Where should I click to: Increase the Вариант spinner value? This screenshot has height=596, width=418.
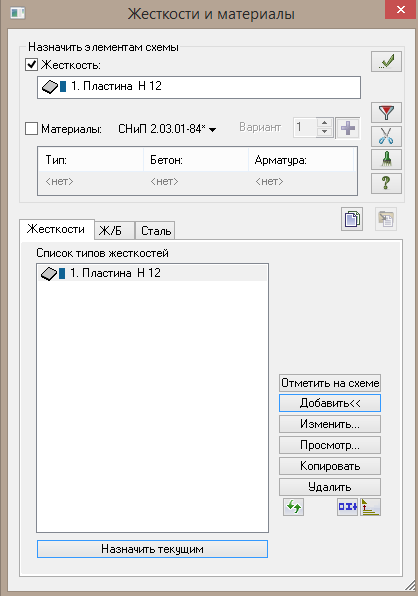coord(324,123)
